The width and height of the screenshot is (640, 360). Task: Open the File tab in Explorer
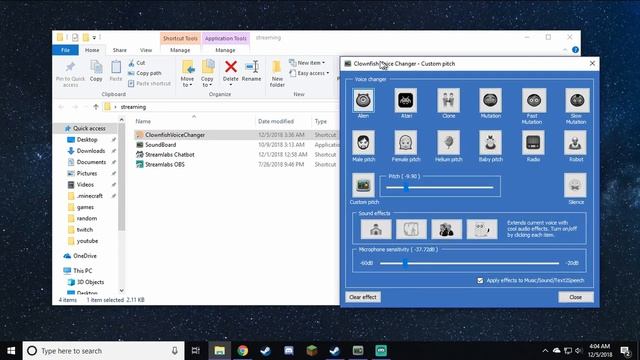tap(65, 50)
